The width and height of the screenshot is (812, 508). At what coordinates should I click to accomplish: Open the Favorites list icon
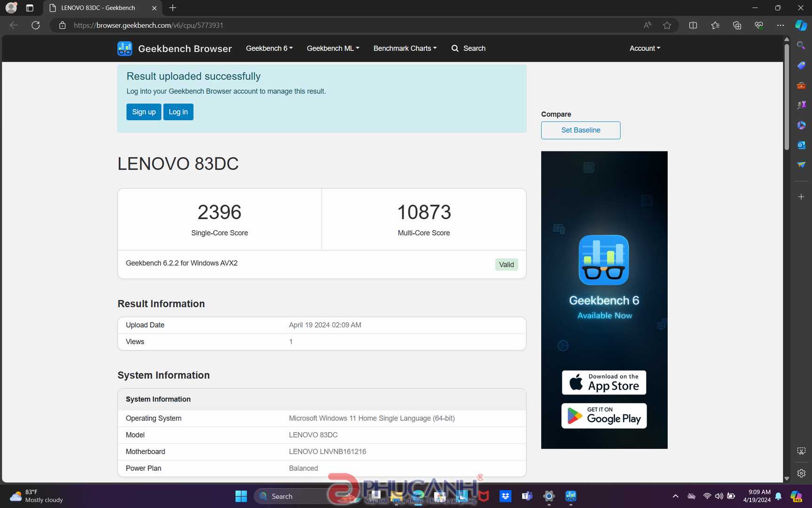pyautogui.click(x=715, y=25)
